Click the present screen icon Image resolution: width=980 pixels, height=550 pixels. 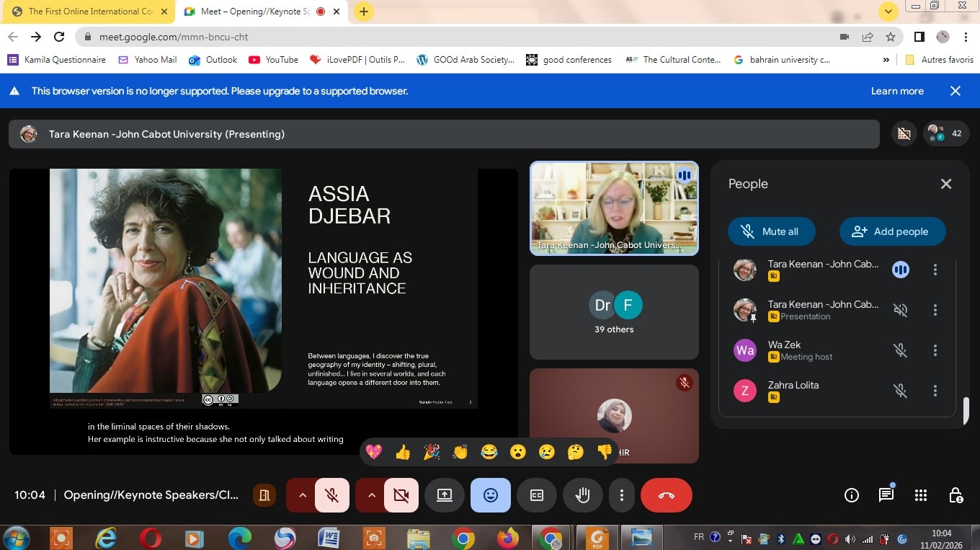pos(445,495)
